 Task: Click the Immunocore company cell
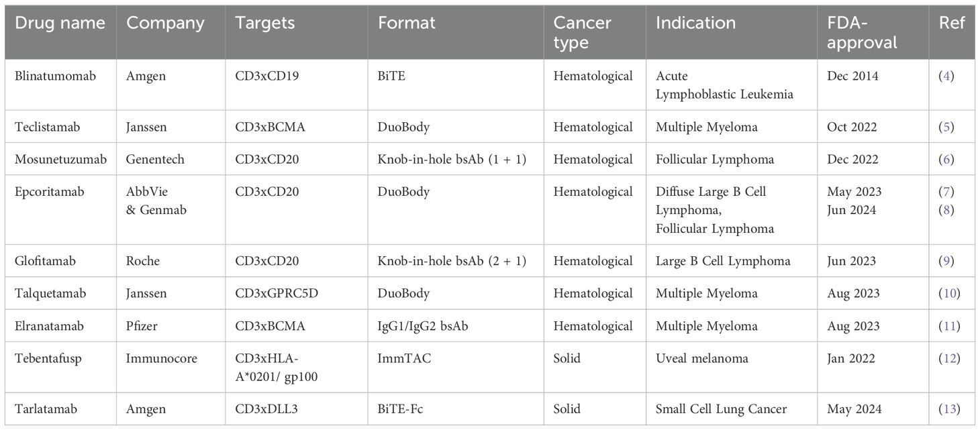point(162,358)
